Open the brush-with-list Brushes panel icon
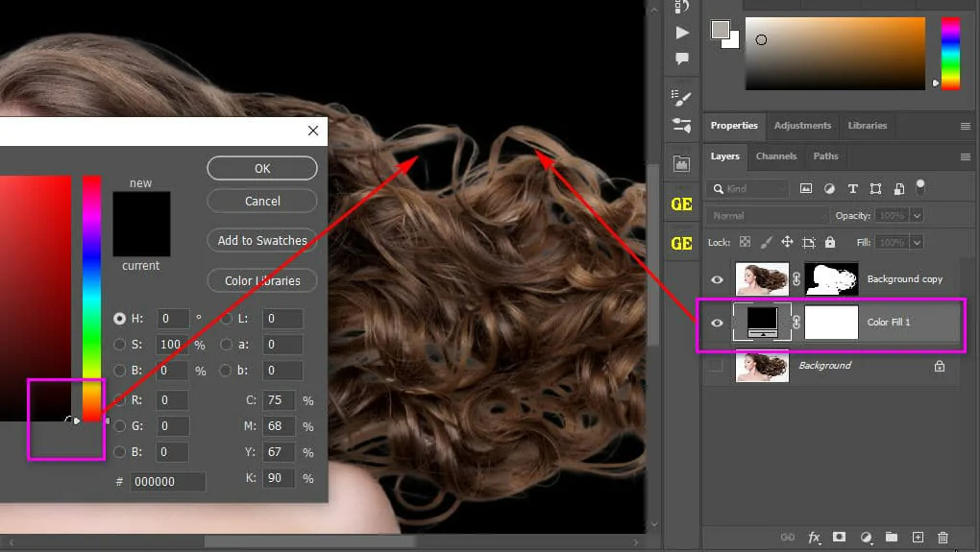980x552 pixels. [x=681, y=97]
